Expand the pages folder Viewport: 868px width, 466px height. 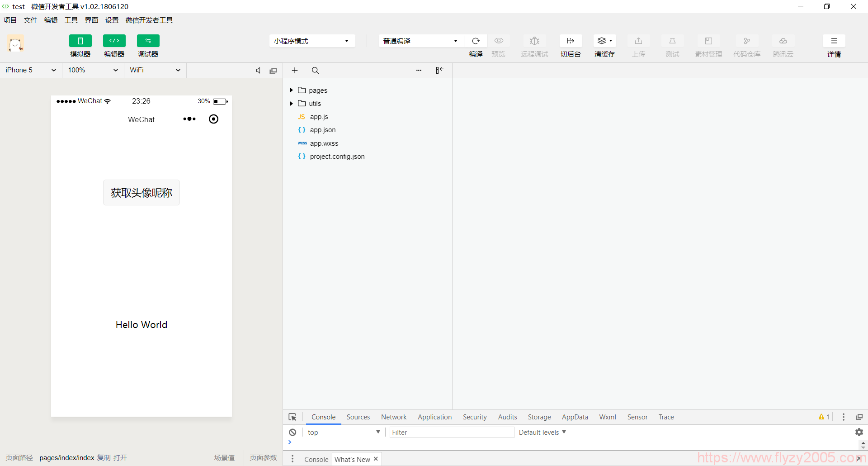click(292, 90)
